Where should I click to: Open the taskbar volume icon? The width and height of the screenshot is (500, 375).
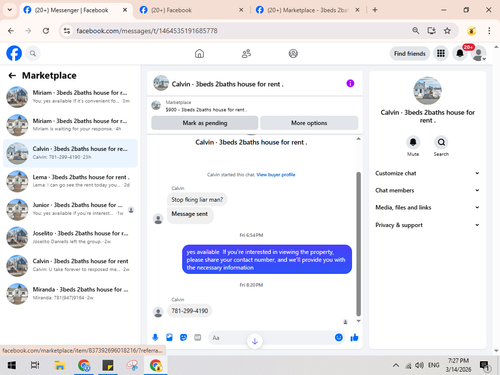pyautogui.click(x=419, y=365)
